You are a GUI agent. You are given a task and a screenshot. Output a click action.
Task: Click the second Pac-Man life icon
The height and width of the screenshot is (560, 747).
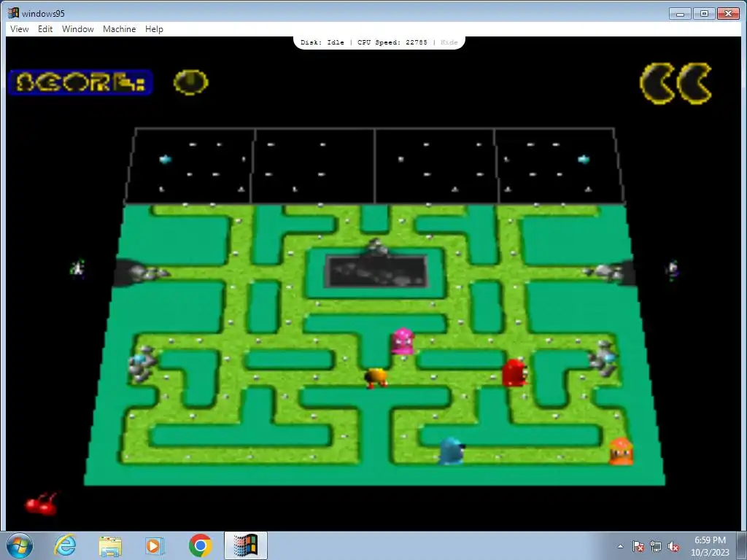[x=694, y=83]
